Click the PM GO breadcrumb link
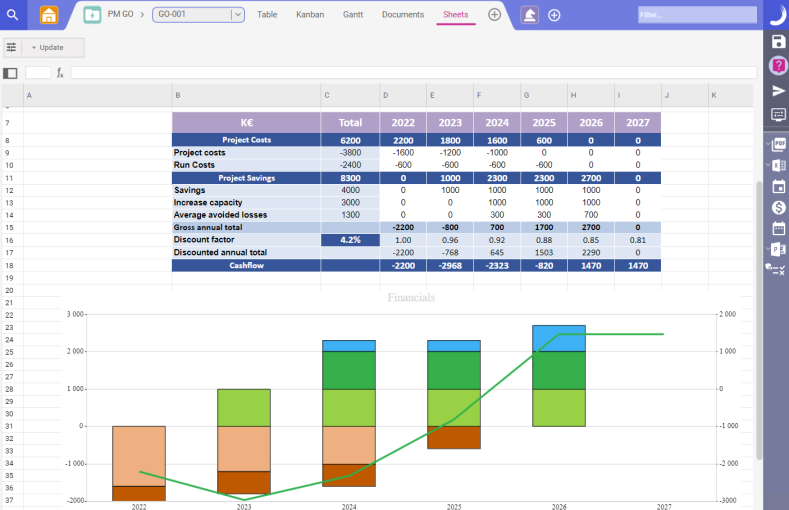The width and height of the screenshot is (789, 510). pos(121,15)
